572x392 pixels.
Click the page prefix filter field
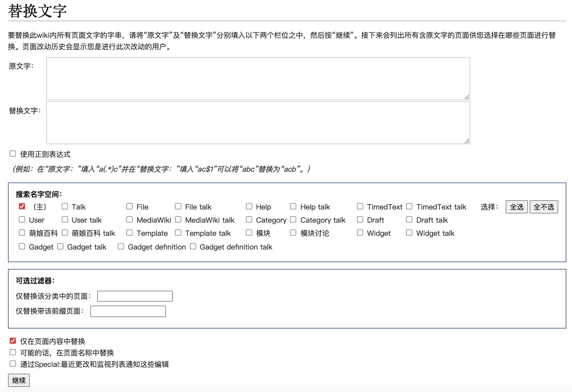click(x=128, y=311)
